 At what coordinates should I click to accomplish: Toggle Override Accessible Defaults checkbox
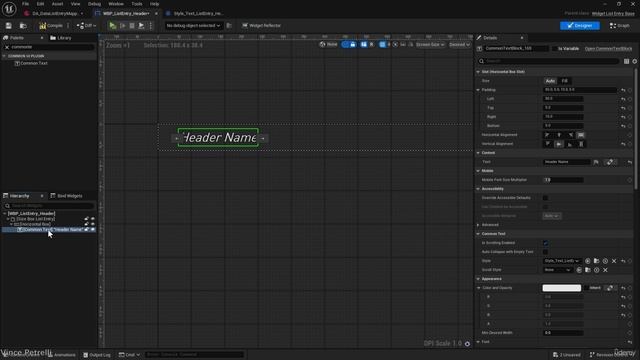[545, 198]
